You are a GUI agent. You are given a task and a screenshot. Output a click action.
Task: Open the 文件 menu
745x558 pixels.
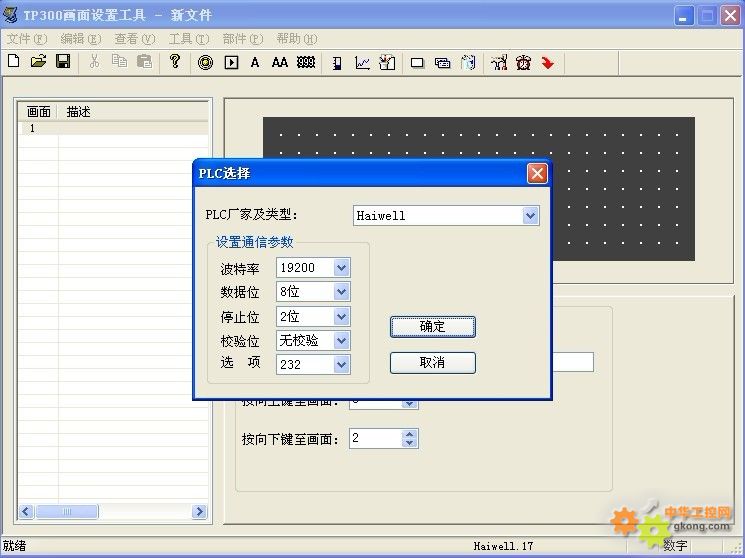point(27,39)
